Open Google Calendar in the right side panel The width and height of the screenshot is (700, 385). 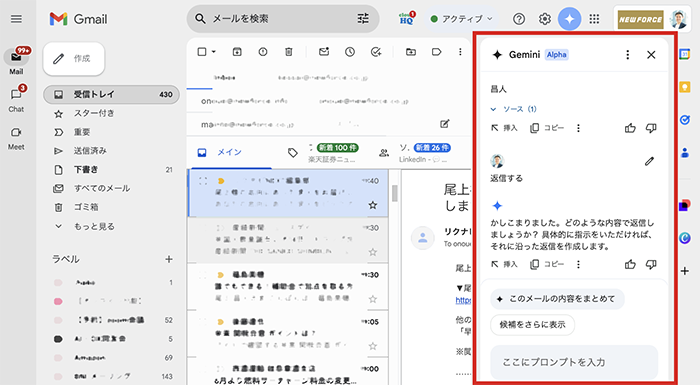[684, 54]
